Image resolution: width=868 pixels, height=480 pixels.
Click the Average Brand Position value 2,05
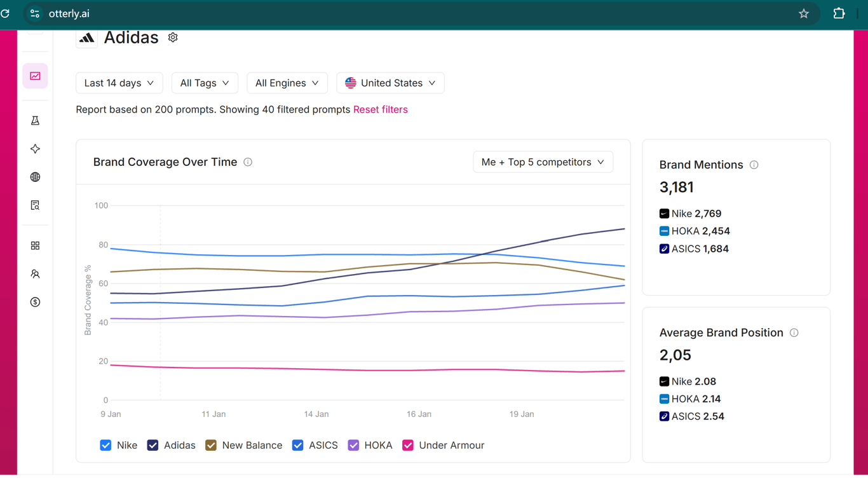675,355
